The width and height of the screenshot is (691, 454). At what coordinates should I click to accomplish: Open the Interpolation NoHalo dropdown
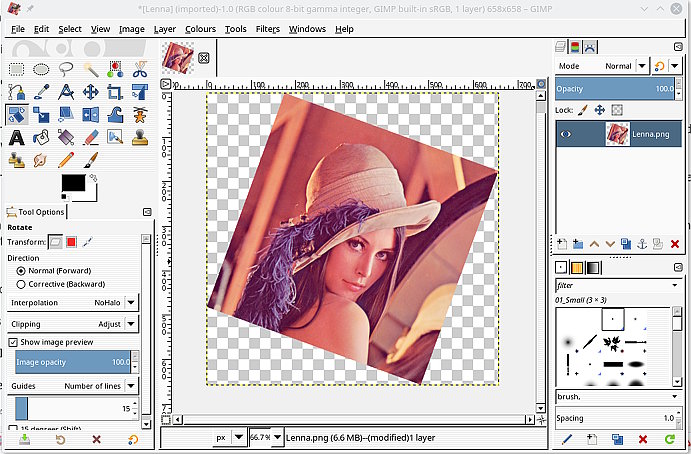(x=132, y=302)
